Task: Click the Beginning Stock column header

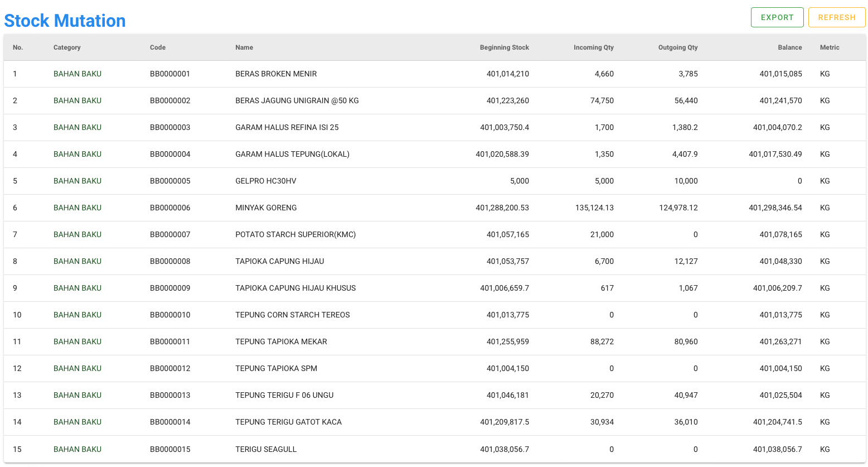Action: (504, 47)
